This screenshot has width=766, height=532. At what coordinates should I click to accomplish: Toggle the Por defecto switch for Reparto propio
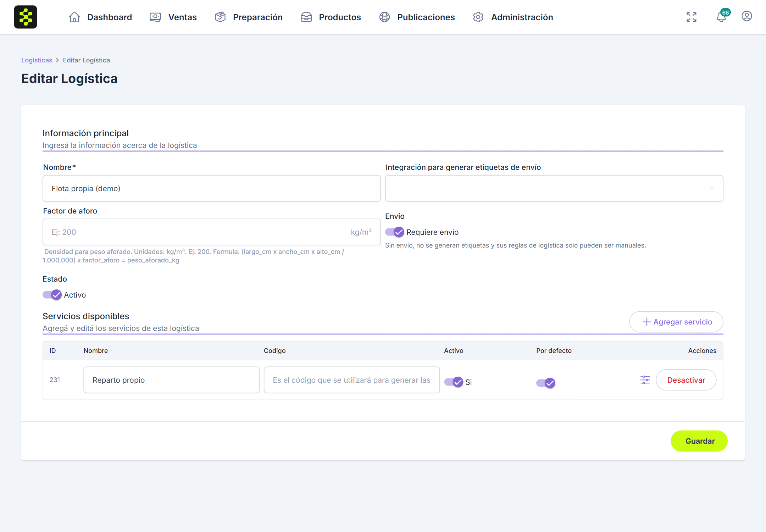pyautogui.click(x=546, y=383)
